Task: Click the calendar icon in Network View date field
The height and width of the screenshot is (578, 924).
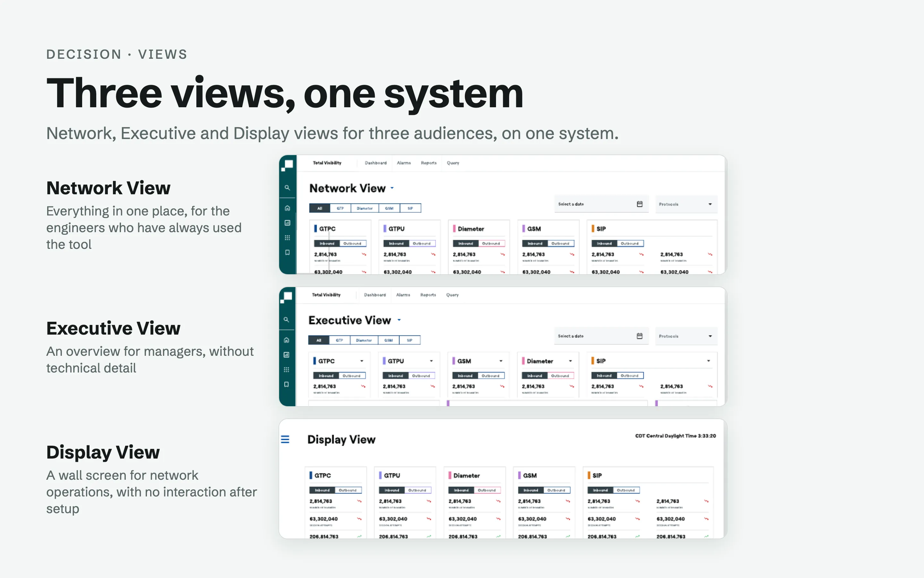Action: point(639,204)
